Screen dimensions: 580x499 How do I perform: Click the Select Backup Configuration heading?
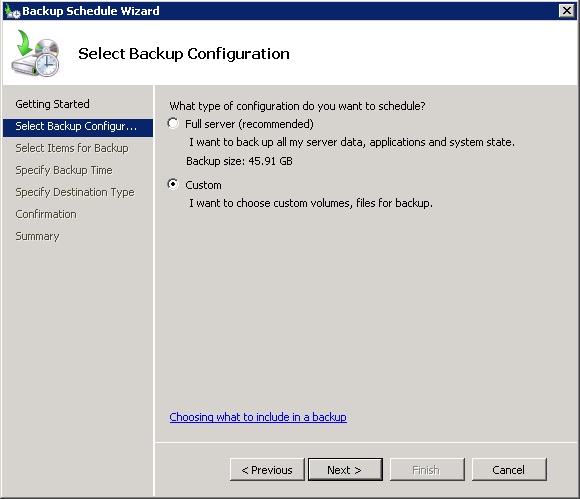pos(184,54)
